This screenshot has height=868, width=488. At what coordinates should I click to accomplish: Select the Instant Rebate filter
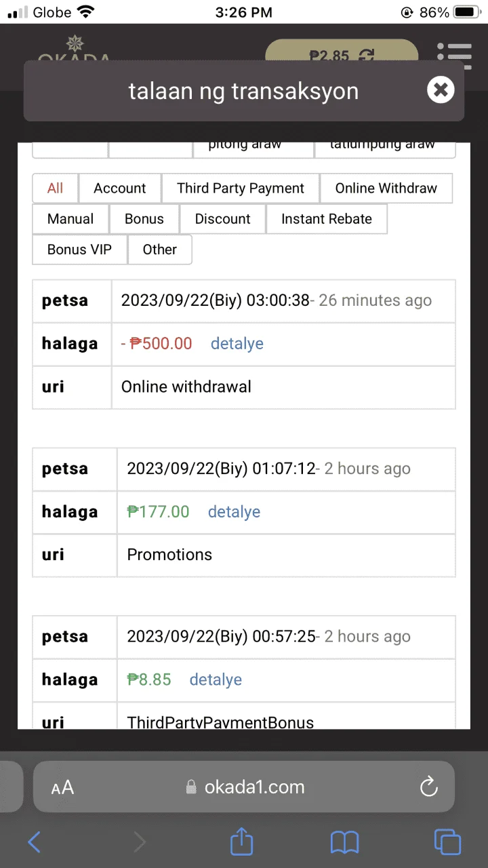click(x=327, y=219)
